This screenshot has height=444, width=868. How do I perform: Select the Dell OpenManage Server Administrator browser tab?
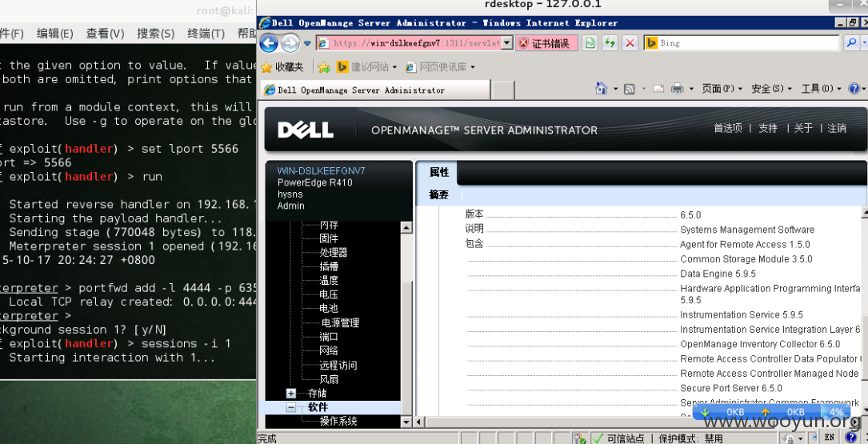374,90
